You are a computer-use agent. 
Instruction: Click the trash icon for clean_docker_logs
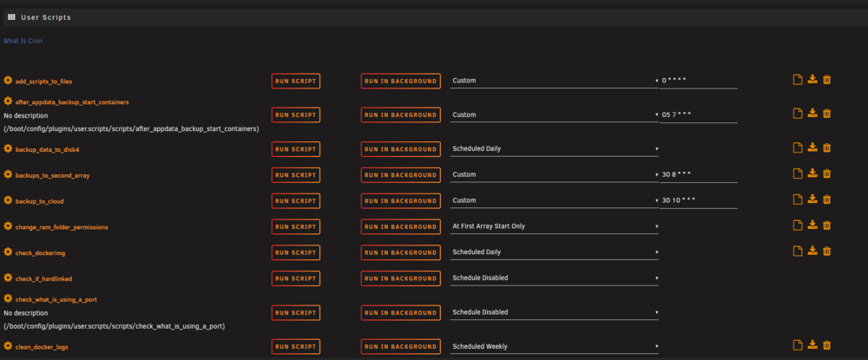[x=826, y=345]
